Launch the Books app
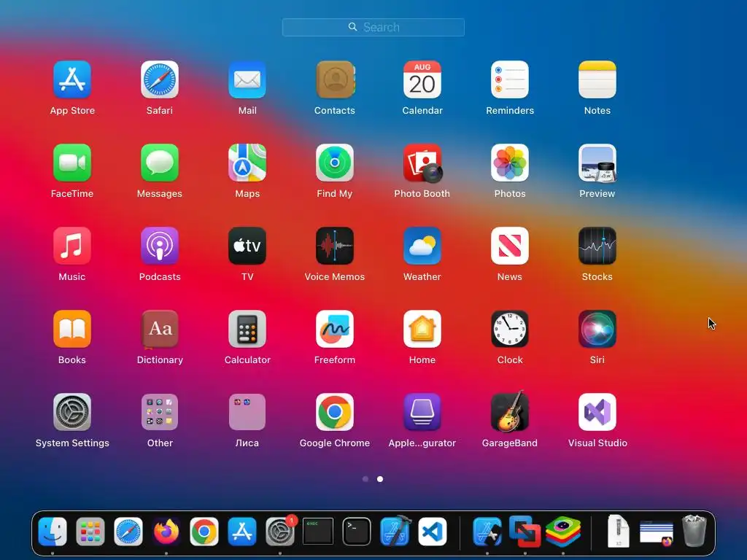 (x=72, y=329)
